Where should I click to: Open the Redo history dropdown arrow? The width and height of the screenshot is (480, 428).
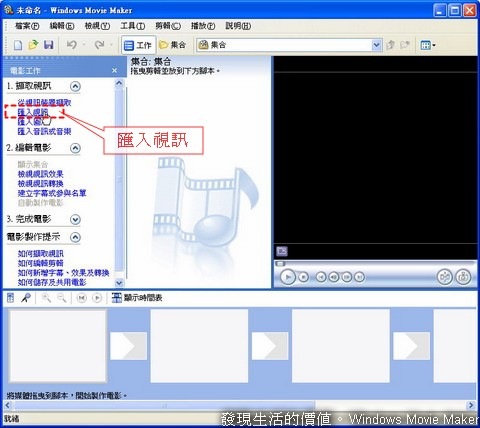(112, 45)
